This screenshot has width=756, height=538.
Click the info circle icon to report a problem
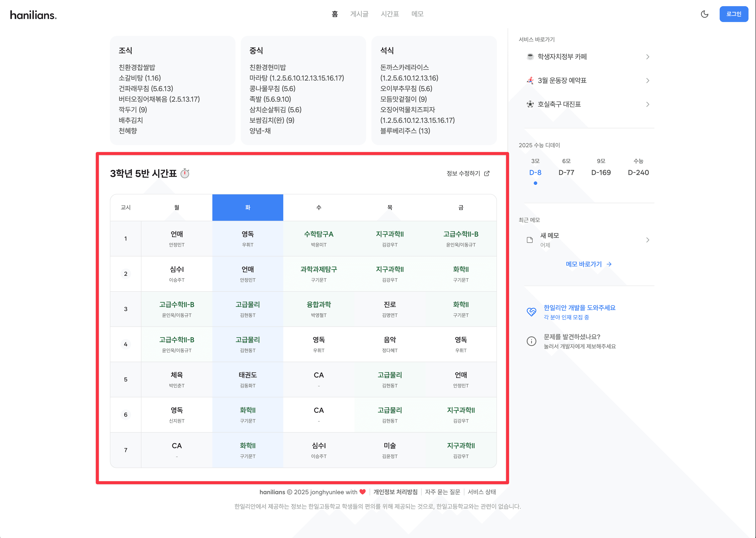[531, 341]
